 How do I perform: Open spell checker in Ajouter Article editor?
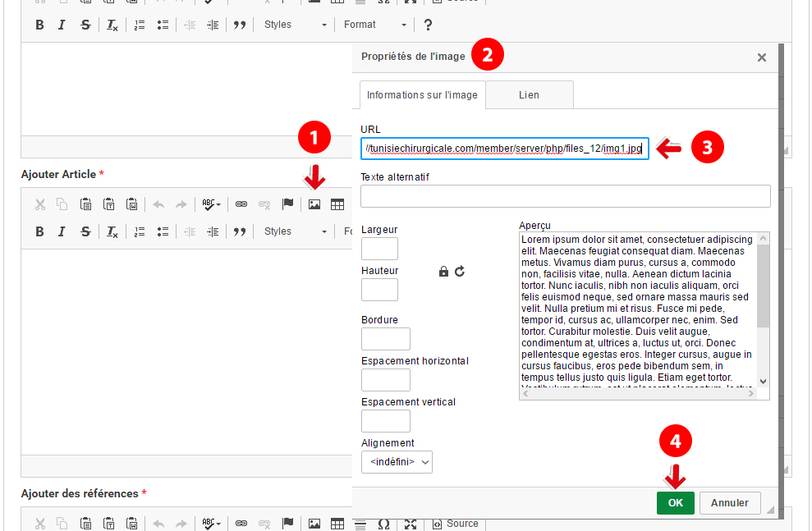point(211,204)
